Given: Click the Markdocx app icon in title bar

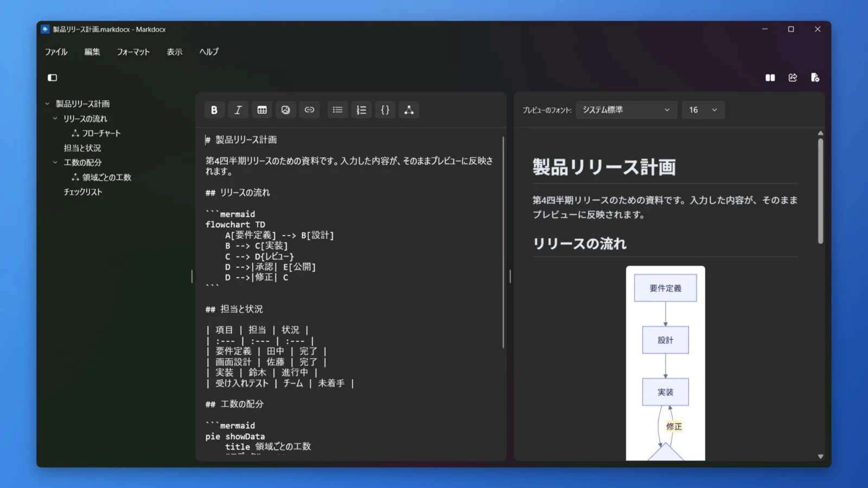Looking at the screenshot, I should (x=45, y=29).
